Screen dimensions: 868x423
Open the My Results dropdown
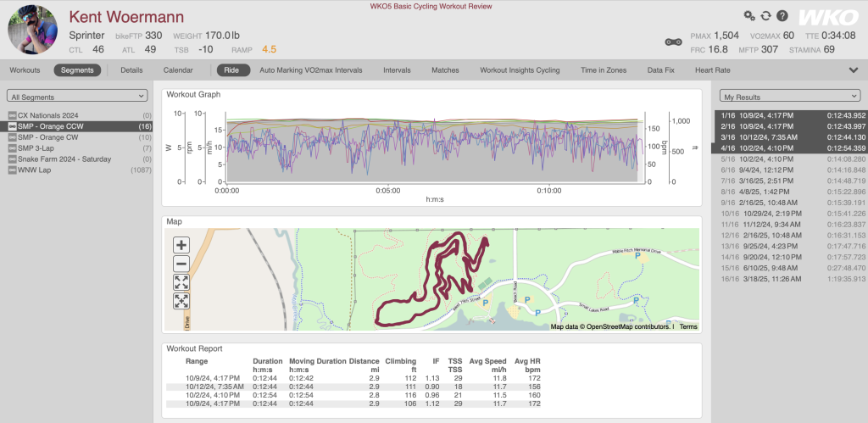tap(789, 96)
